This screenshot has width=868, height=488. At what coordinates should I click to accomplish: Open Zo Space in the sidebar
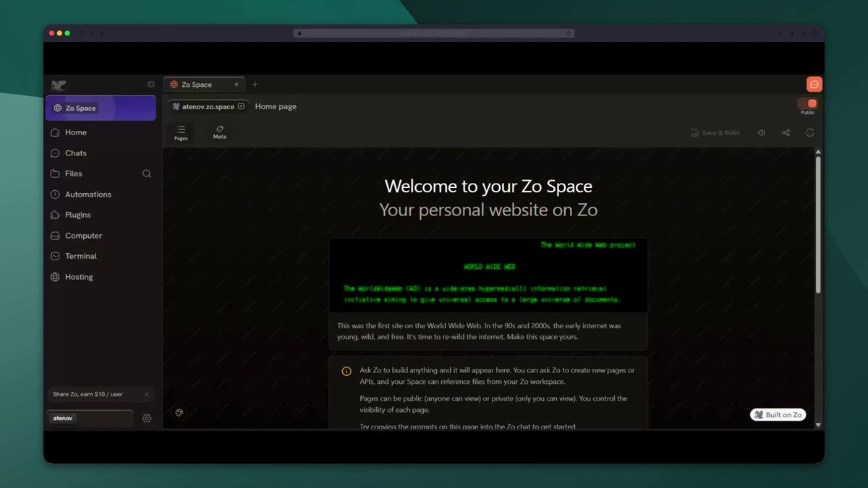click(x=101, y=108)
